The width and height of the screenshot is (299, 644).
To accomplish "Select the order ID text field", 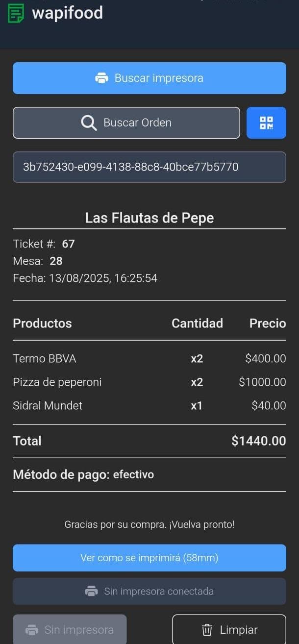I will click(x=149, y=167).
